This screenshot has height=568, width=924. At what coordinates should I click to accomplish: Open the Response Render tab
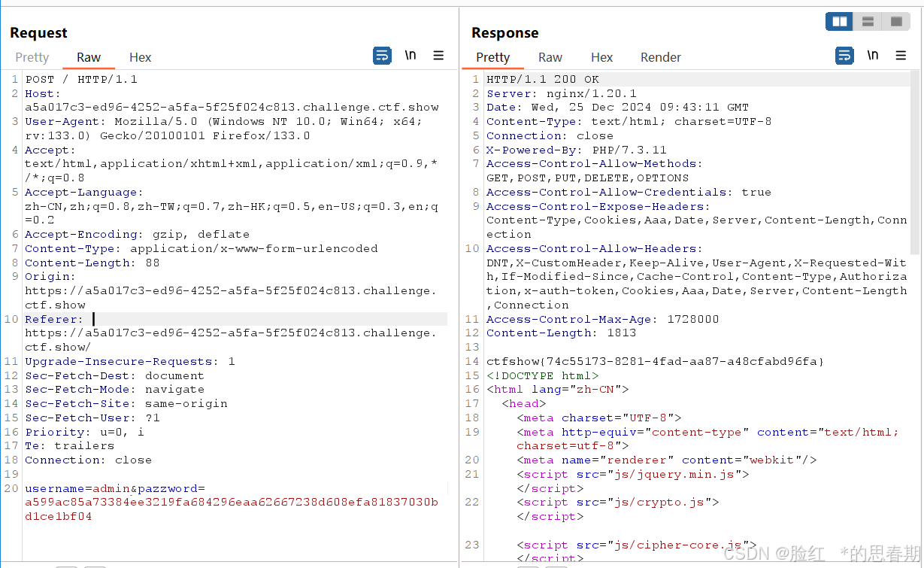point(661,57)
